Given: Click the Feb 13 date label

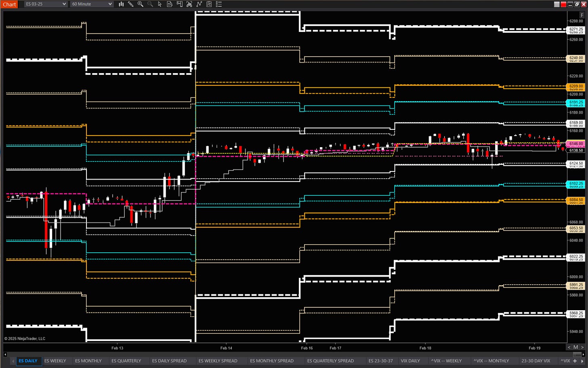Looking at the screenshot, I should [117, 348].
